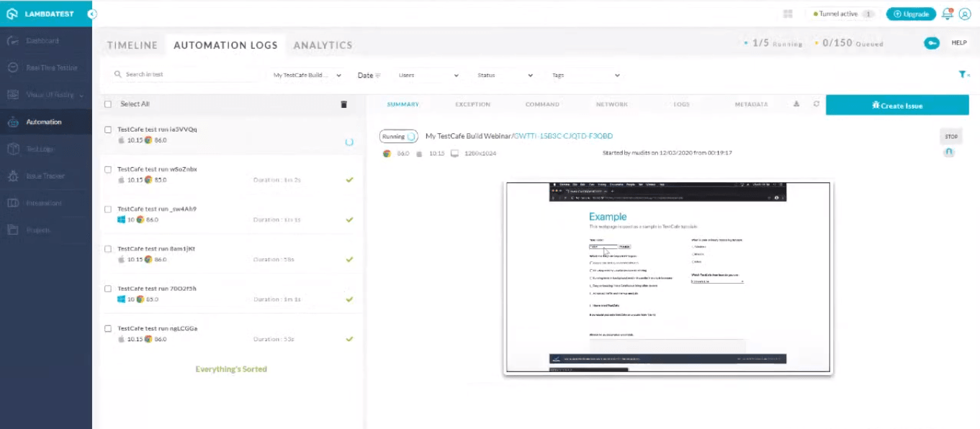
Task: Expand the My TestCafe Build dropdown
Action: [x=307, y=75]
